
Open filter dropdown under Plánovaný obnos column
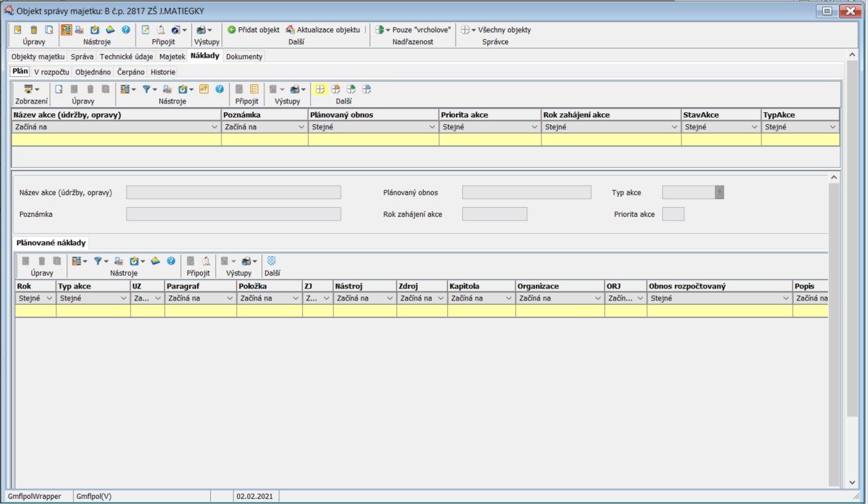click(x=432, y=127)
